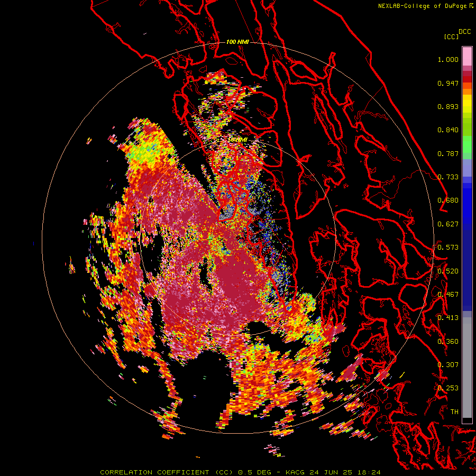Click the 0.253 color scale value
Screen dimensions: 476x476
tap(448, 388)
